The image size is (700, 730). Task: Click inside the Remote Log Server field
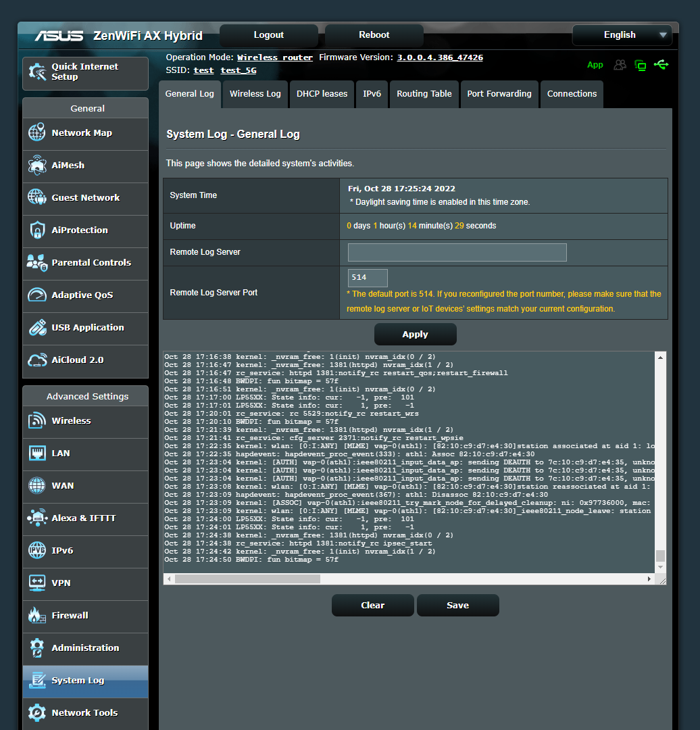[457, 252]
